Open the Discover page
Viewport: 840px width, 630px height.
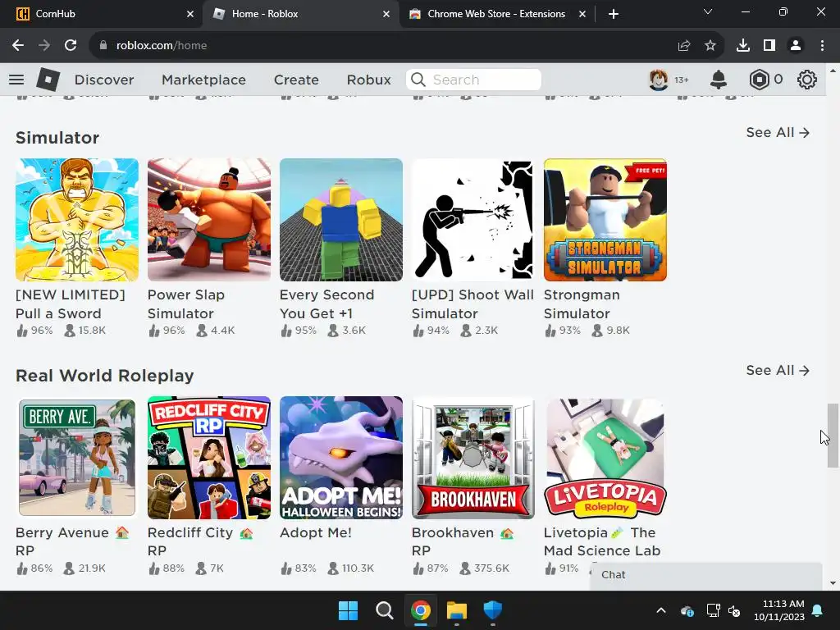point(104,80)
